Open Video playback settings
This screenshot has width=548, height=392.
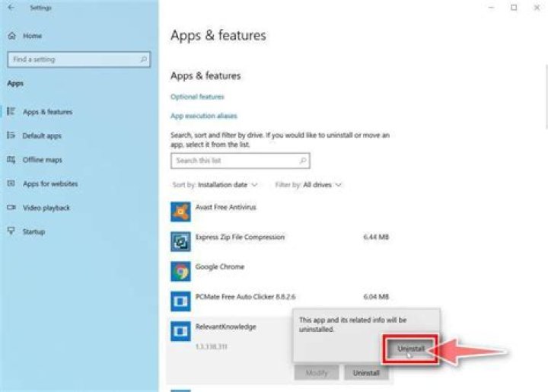[46, 208]
